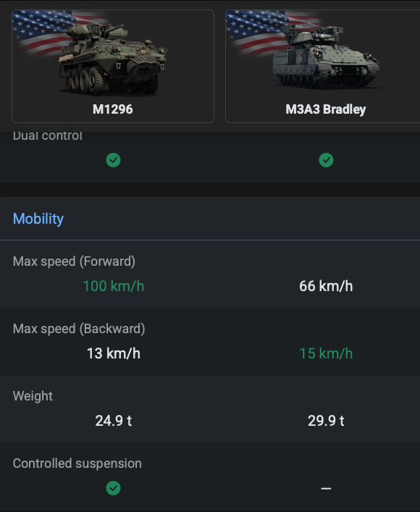Click the Controlled suspension label

point(77,463)
